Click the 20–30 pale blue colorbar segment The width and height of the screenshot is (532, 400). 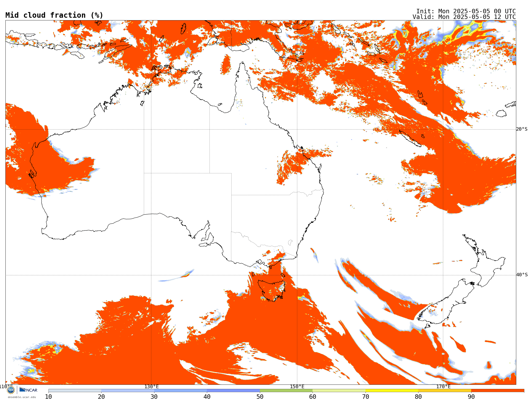tap(128, 391)
